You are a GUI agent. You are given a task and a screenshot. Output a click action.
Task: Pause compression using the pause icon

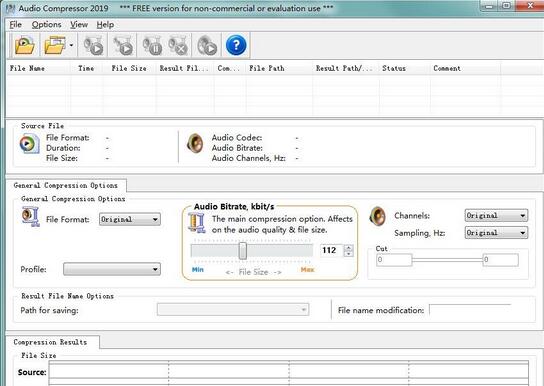pos(152,46)
